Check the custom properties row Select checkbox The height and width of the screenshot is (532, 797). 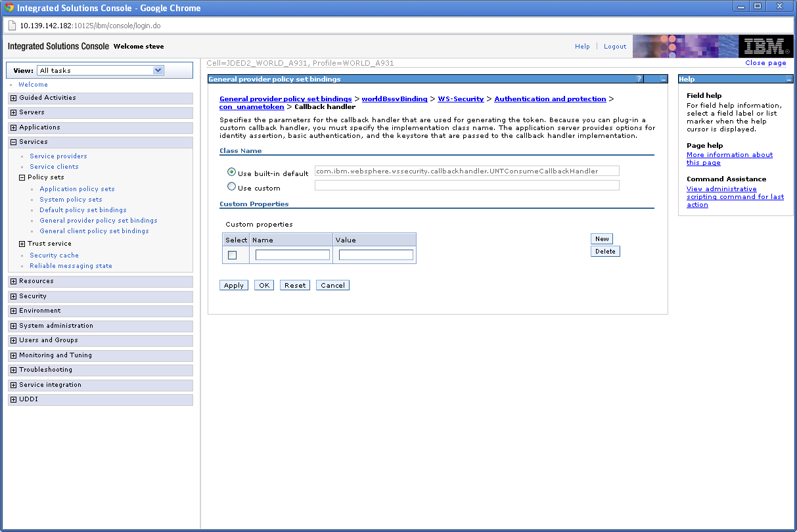coord(232,255)
